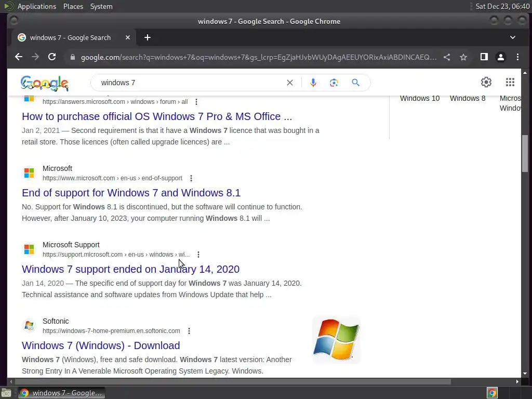Clear the search box with X

click(290, 83)
